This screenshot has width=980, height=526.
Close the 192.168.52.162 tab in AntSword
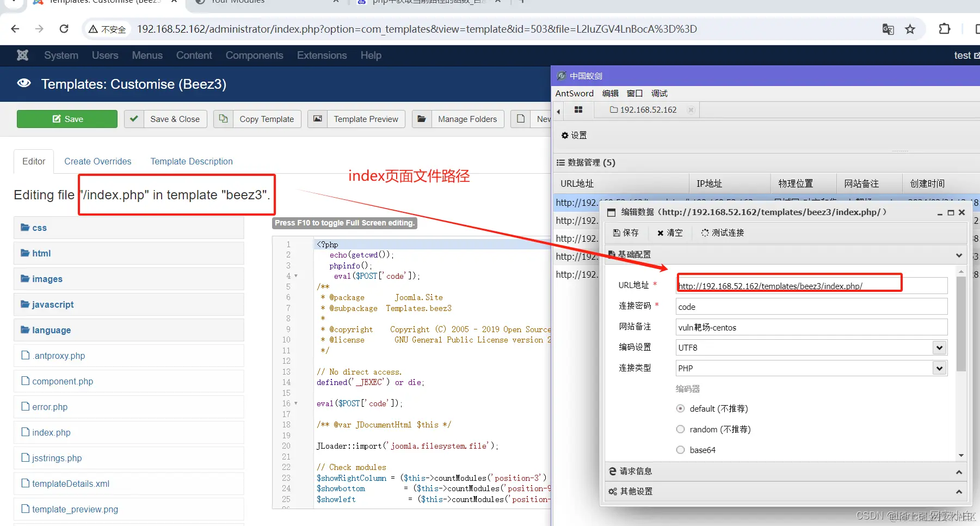pos(691,110)
